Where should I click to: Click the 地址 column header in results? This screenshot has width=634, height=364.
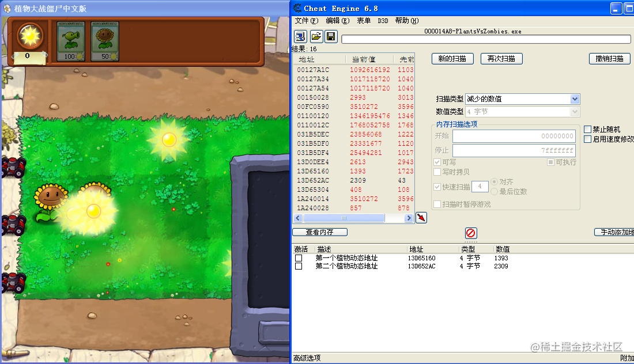(319, 59)
